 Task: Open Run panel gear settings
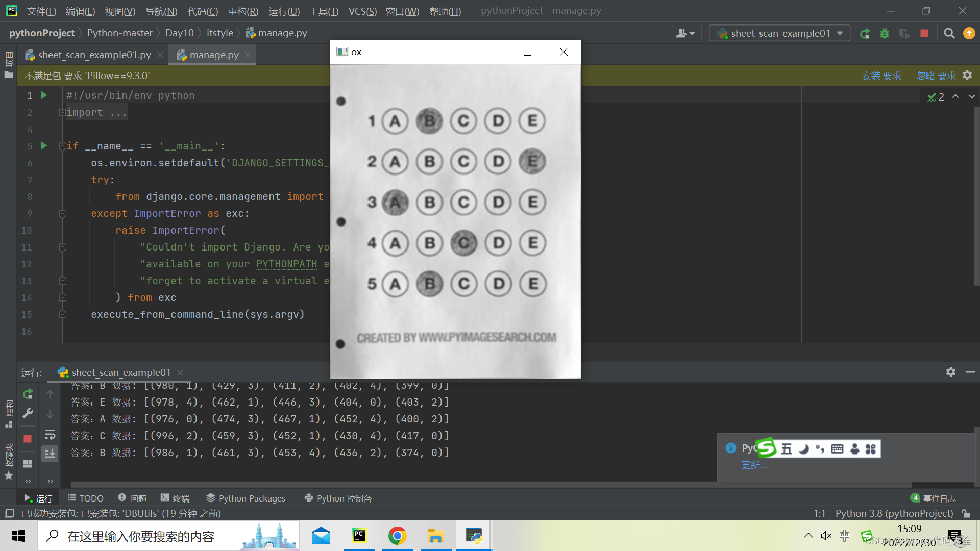coord(950,372)
